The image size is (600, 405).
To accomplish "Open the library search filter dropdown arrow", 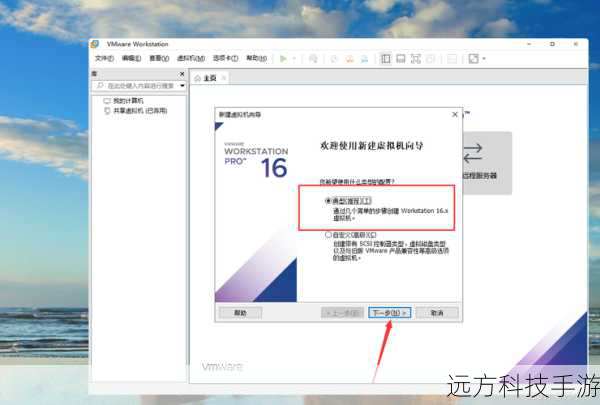I will point(183,86).
